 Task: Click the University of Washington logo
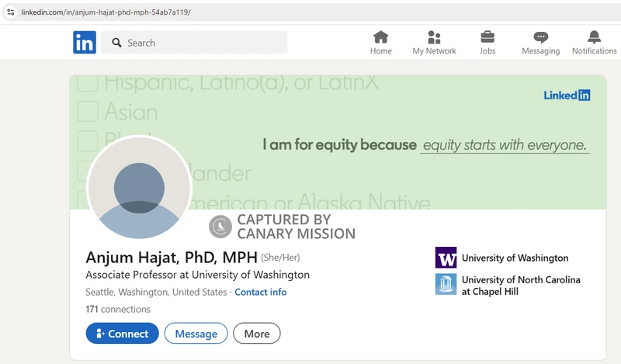[446, 258]
